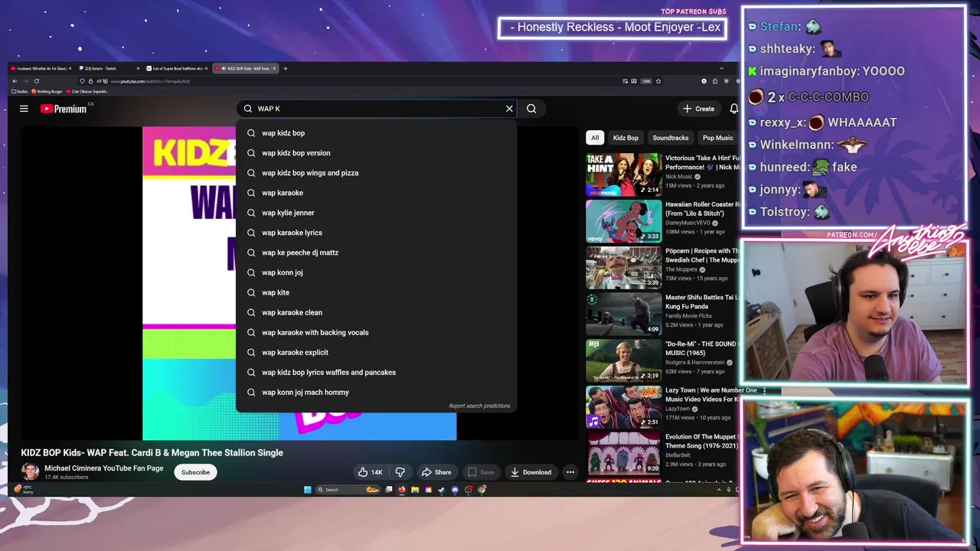Choose suggestion 'wap karaoke clean'
The height and width of the screenshot is (551, 980).
tap(376, 312)
